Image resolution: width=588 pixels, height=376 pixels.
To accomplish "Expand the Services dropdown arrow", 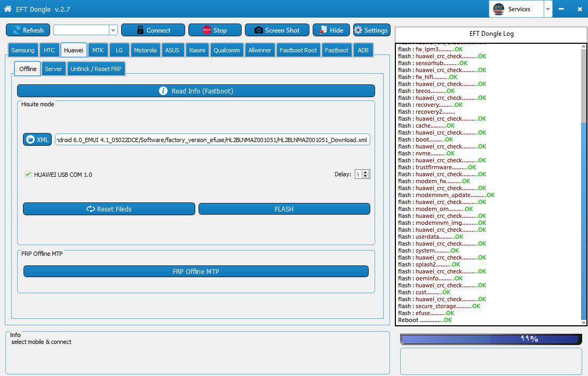I will (547, 9).
